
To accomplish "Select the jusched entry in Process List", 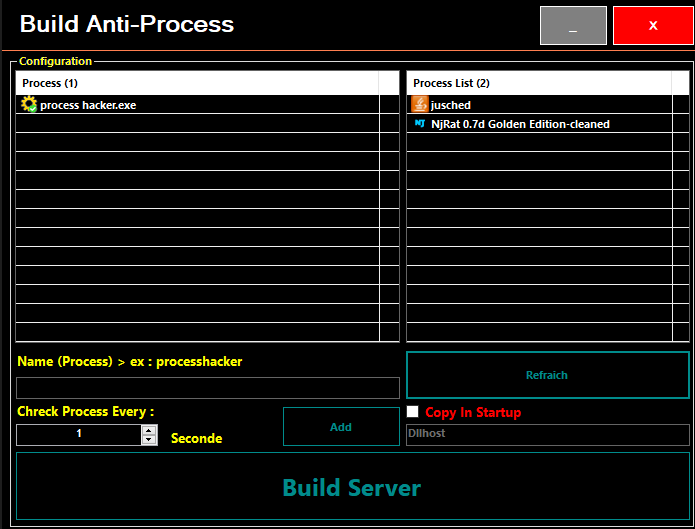I will [450, 105].
